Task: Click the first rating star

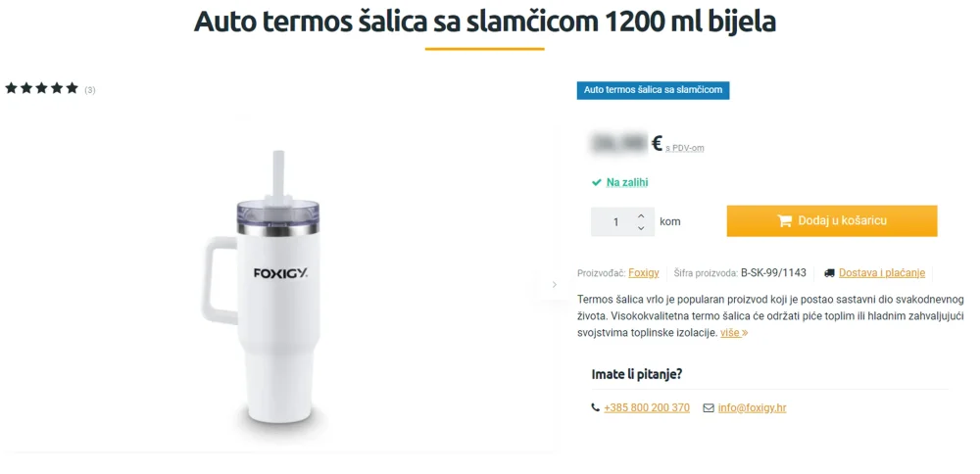Action: tap(11, 88)
